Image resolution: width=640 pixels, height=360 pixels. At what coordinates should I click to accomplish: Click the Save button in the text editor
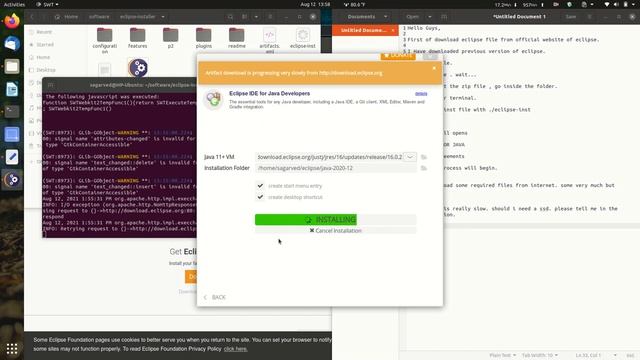571,17
